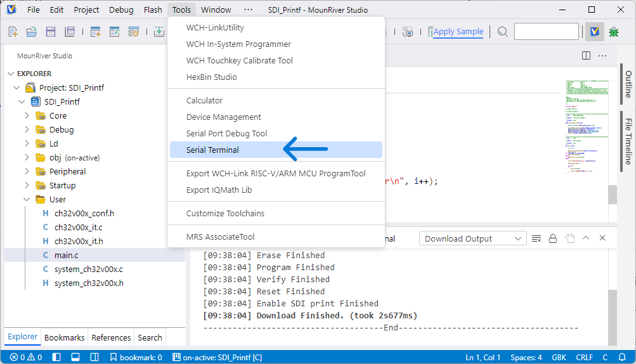Expand the Core folder in explorer
This screenshot has height=364, width=636.
coord(27,115)
